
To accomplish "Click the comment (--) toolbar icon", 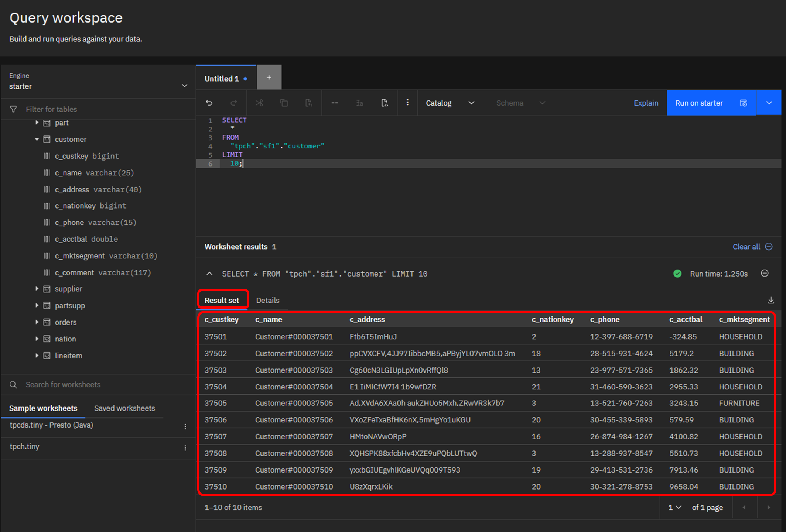I will pyautogui.click(x=335, y=103).
